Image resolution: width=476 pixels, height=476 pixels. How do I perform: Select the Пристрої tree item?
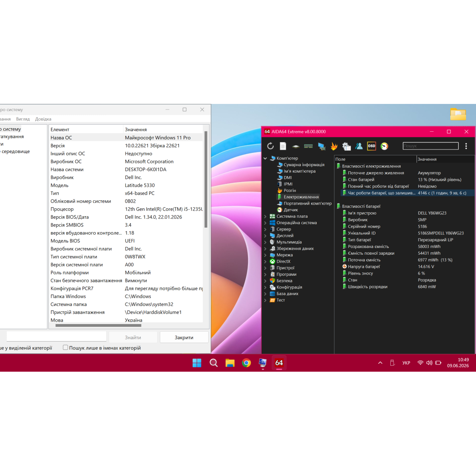(285, 268)
